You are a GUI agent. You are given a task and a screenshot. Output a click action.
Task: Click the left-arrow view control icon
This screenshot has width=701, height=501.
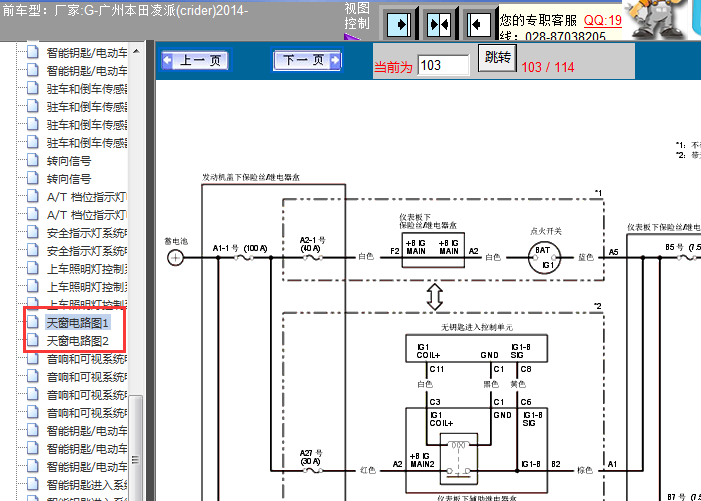point(478,24)
